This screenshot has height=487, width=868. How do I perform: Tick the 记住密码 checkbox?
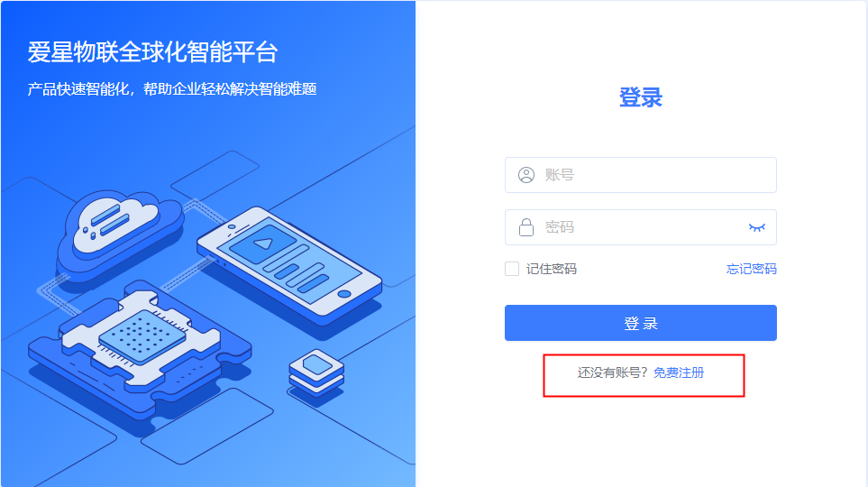[x=512, y=269]
